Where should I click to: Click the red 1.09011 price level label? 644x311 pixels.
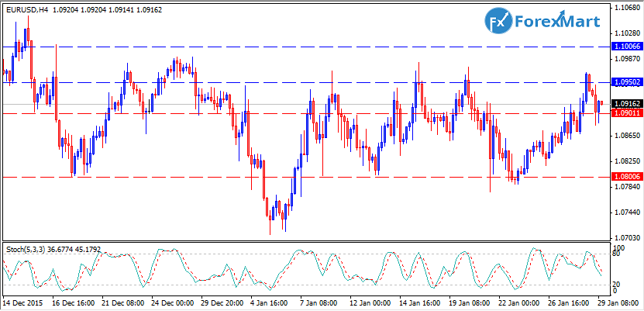[626, 112]
